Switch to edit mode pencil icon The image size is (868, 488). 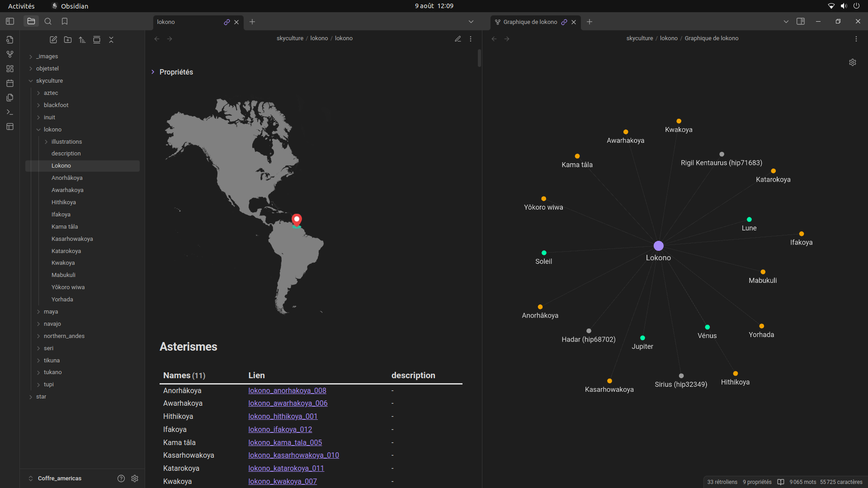coord(458,39)
